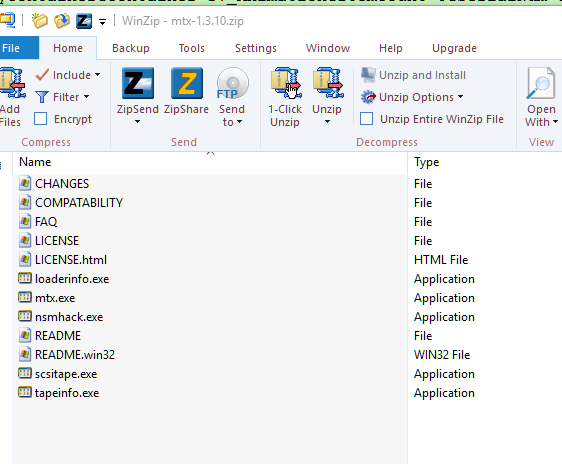The image size is (562, 464).
Task: Click the WinZip Z icon in quick access toolbar
Action: pyautogui.click(x=84, y=21)
